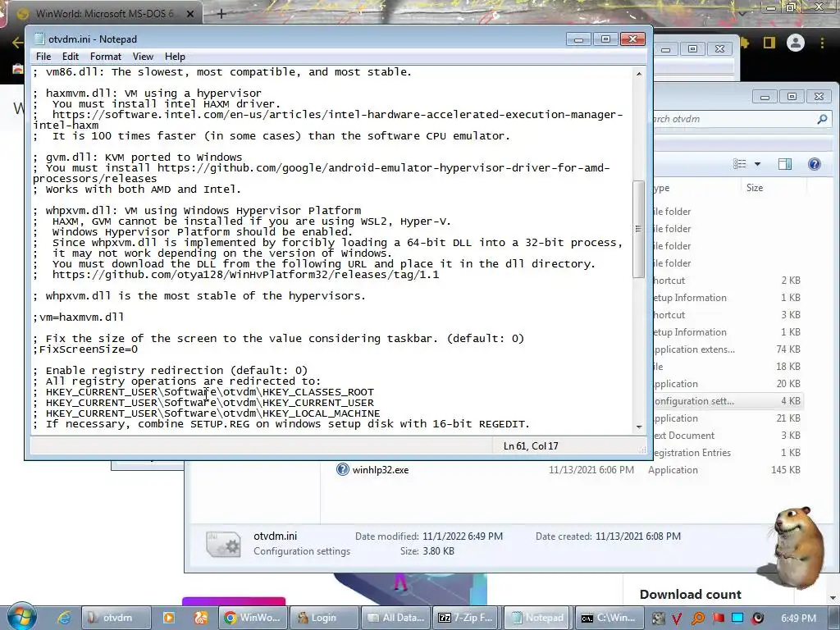
Task: Open the Chrome three-dot menu
Action: [822, 43]
